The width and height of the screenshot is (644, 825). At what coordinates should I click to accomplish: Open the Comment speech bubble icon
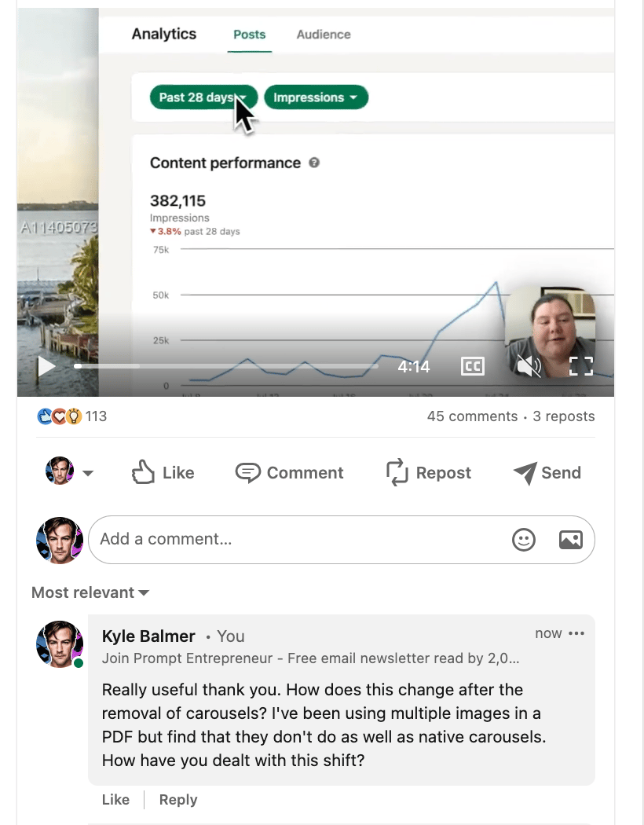point(247,472)
